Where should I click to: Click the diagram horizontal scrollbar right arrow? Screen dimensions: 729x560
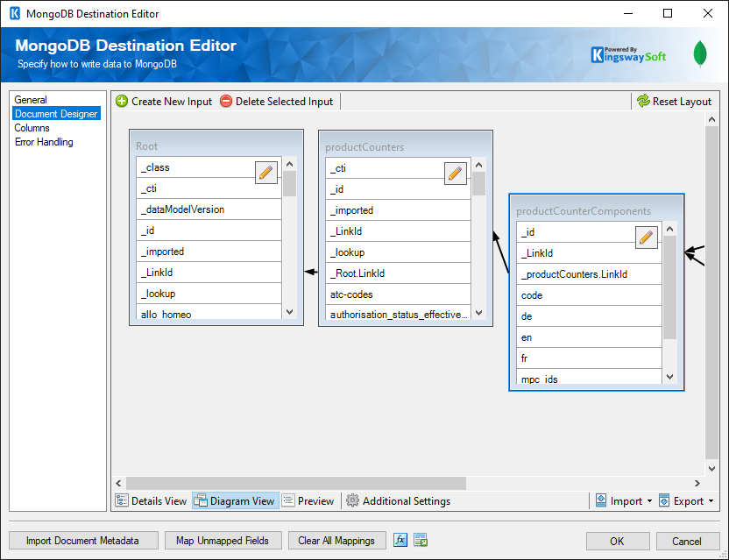[x=697, y=483]
